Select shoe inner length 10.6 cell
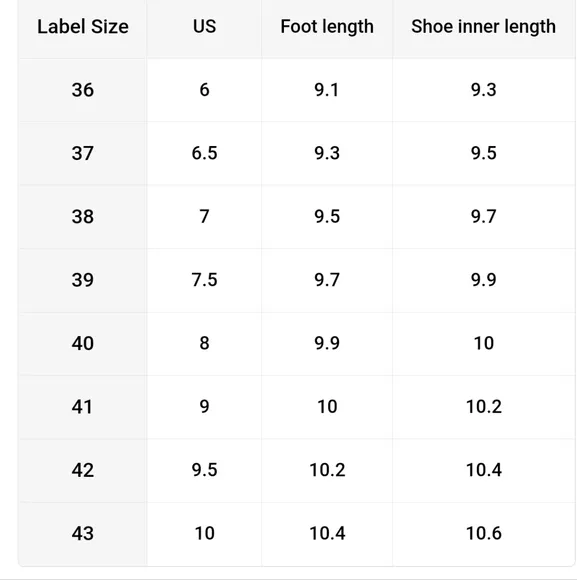Image resolution: width=577 pixels, height=580 pixels. coord(483,534)
